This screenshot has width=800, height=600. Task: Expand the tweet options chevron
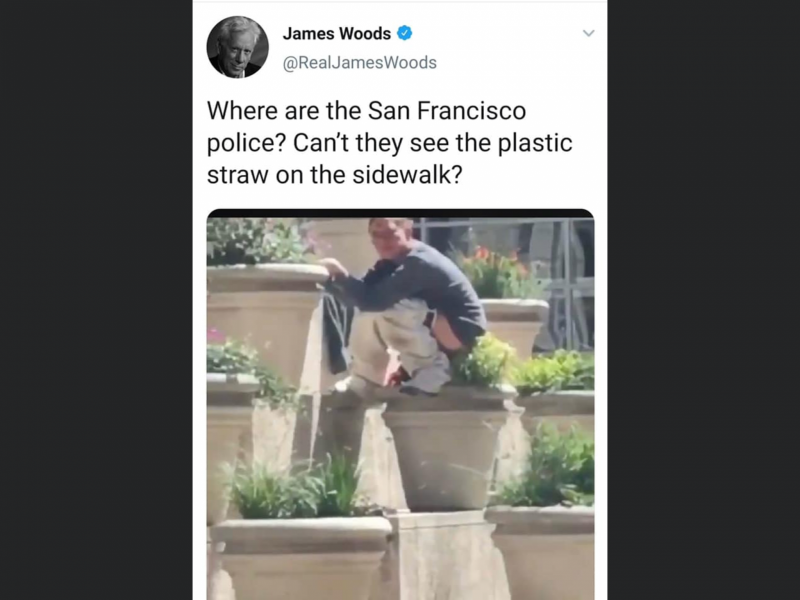click(588, 33)
